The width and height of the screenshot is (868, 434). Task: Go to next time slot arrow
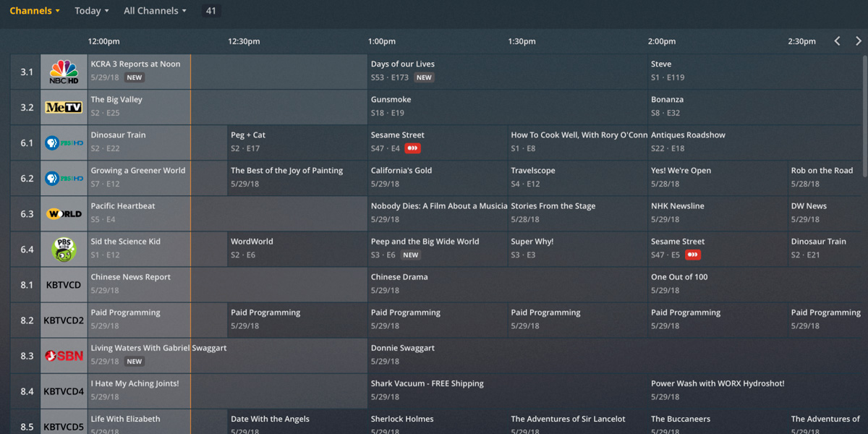point(859,41)
